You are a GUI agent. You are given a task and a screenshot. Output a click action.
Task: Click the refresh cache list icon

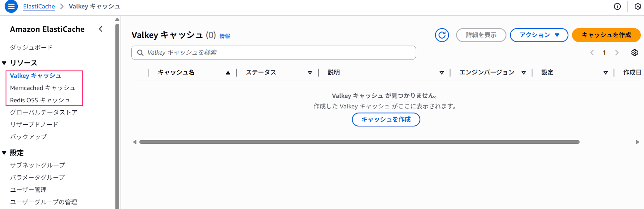point(442,35)
